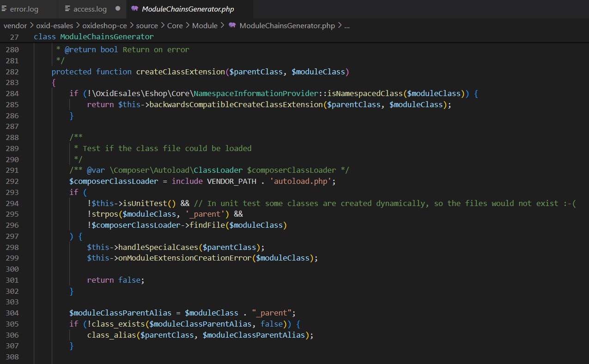Click the file icon on access.log tab
The image size is (589, 364).
pos(67,9)
